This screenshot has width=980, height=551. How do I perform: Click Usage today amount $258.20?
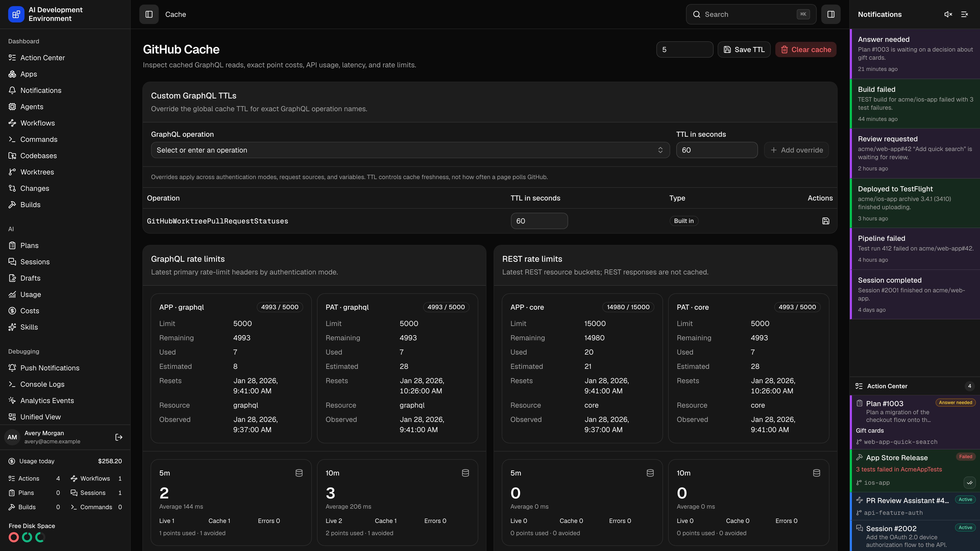110,461
